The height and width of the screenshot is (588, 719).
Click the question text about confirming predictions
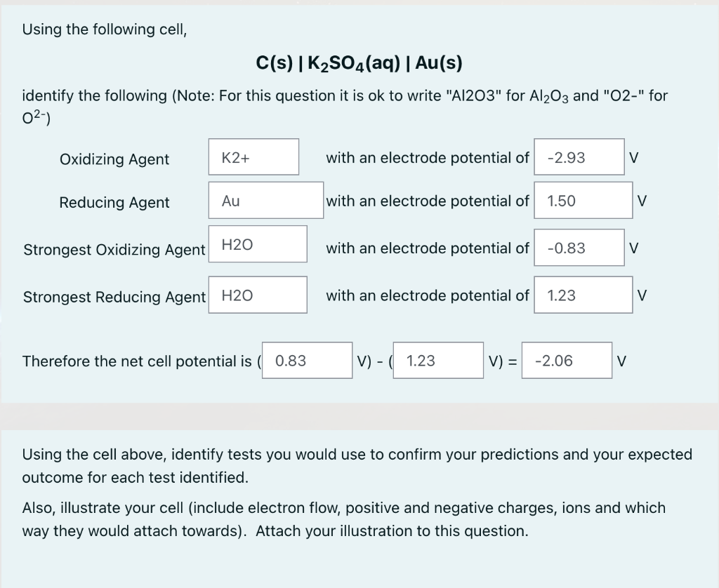[x=357, y=466]
